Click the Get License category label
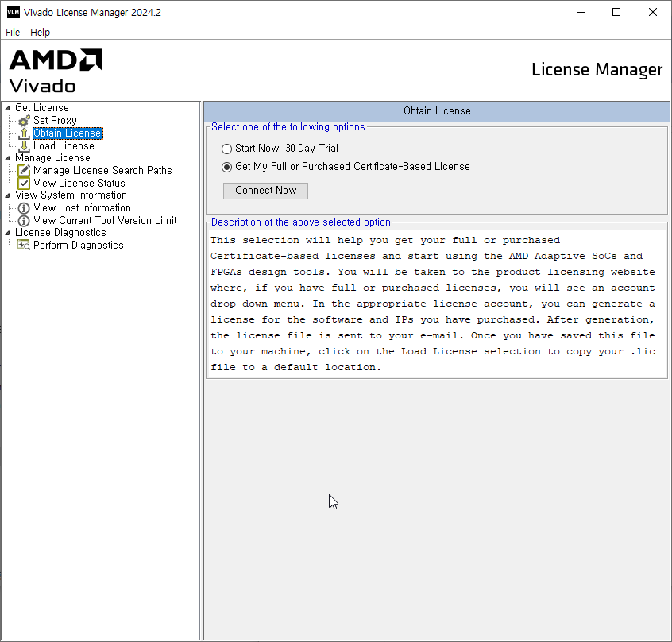This screenshot has height=642, width=672. click(x=42, y=107)
